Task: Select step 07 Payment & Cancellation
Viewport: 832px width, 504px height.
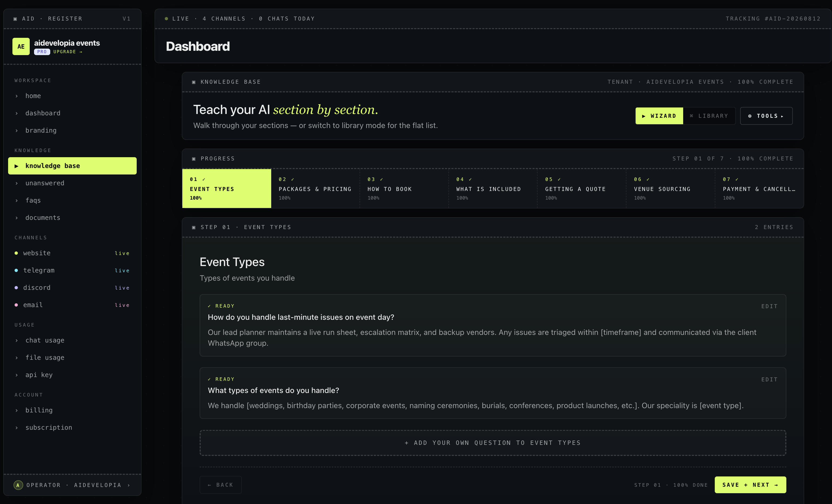Action: (759, 188)
